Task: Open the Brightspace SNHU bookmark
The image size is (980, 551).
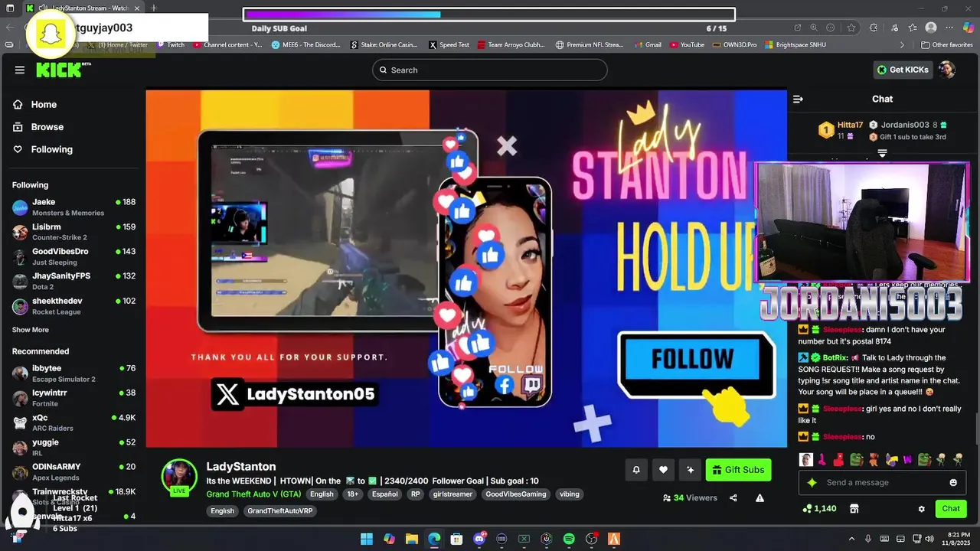Action: pyautogui.click(x=795, y=45)
